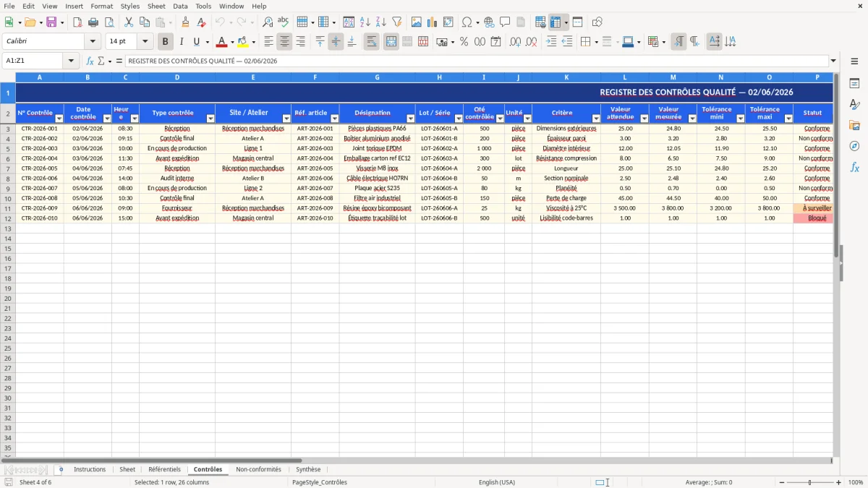Screen dimensions: 868x488
Task: Open sidebar Gallery icon
Action: 854,125
